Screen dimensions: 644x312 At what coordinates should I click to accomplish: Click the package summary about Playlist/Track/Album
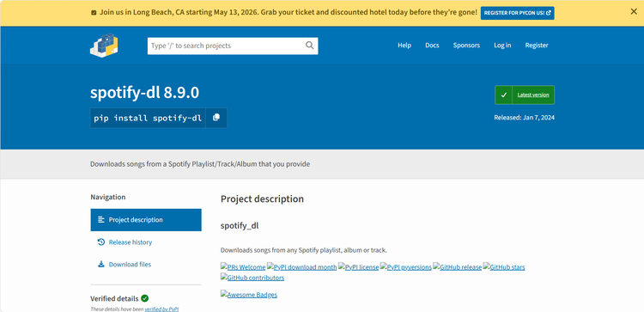coord(200,164)
